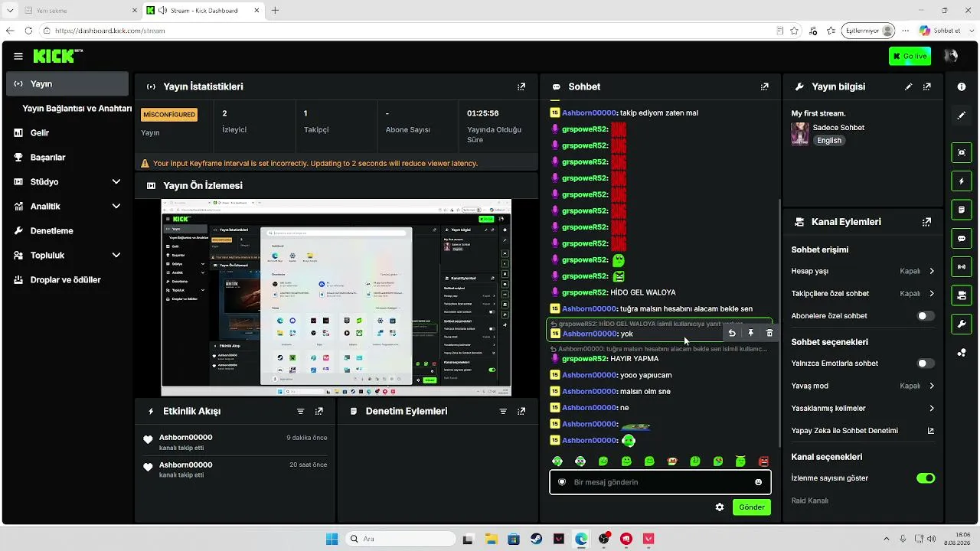Open Başarılar page
Viewport: 980px width, 551px height.
coord(67,157)
